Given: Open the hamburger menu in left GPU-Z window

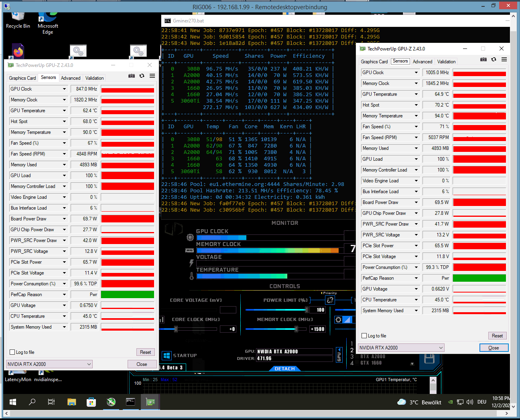Looking at the screenshot, I should point(152,76).
